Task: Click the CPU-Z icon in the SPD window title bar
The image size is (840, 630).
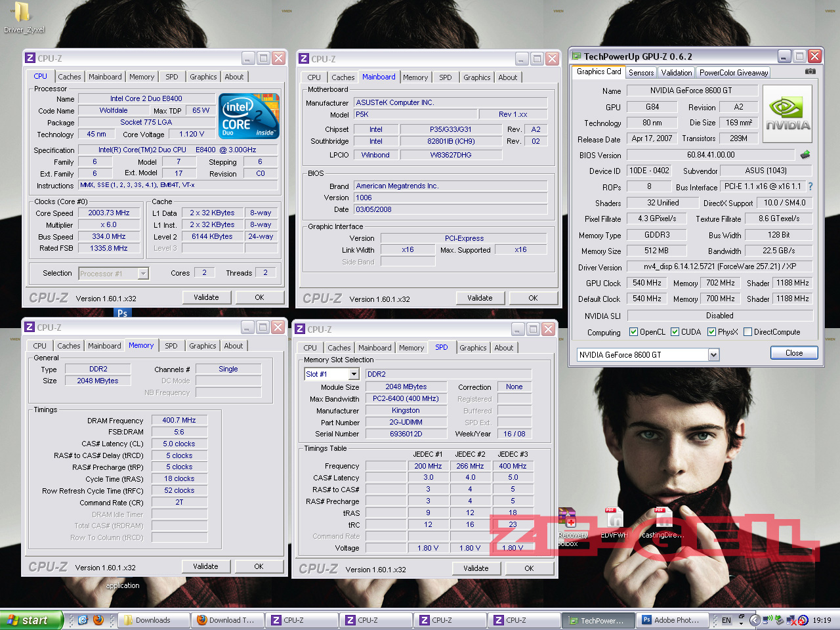Action: point(300,329)
